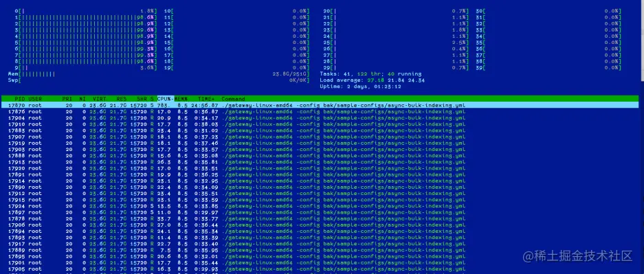Click the Uptime 2 days line
Image resolution: width=644 pixels, height=274 pixels.
(361, 87)
